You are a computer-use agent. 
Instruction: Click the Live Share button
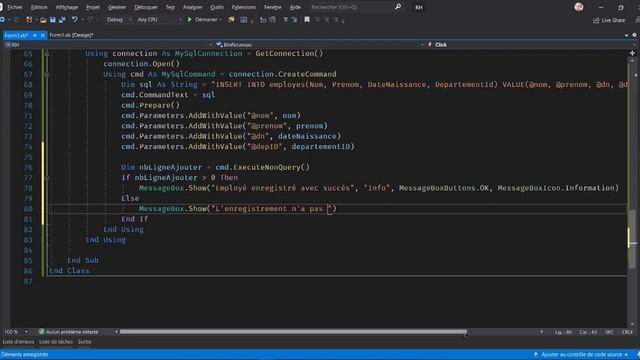(609, 20)
